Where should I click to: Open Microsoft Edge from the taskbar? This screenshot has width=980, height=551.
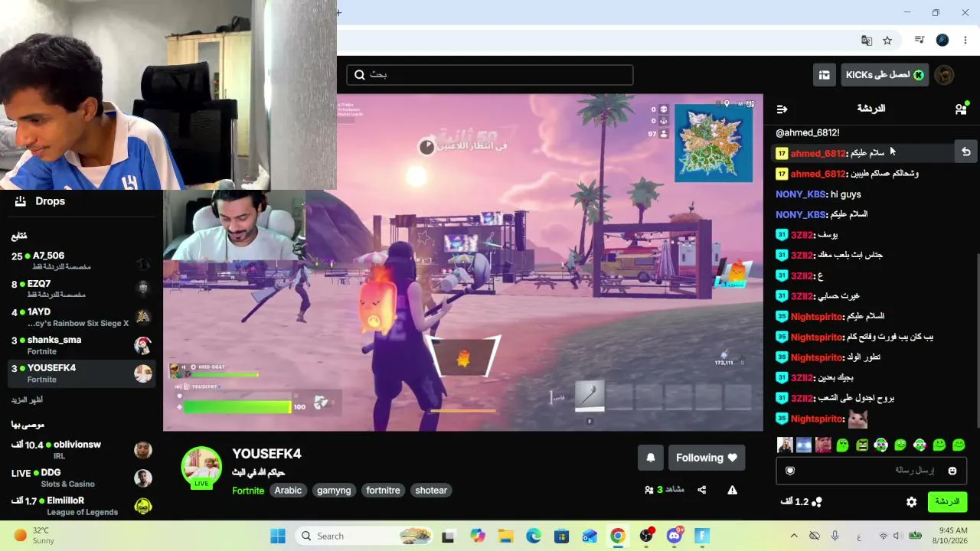(534, 536)
